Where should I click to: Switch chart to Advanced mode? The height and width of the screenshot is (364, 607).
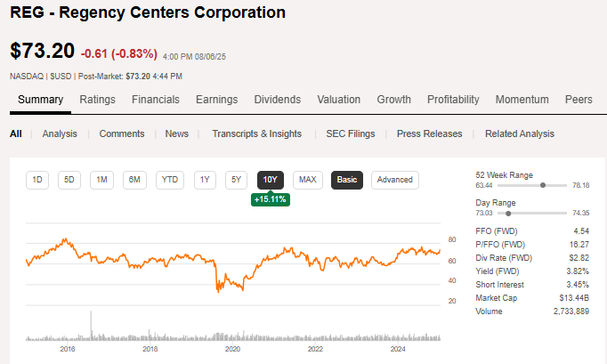point(394,180)
